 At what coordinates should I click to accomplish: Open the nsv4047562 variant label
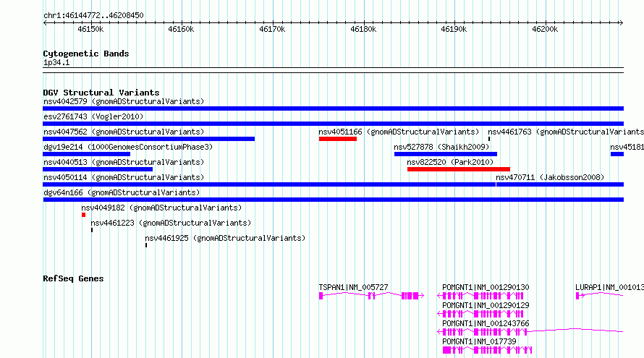tap(124, 132)
